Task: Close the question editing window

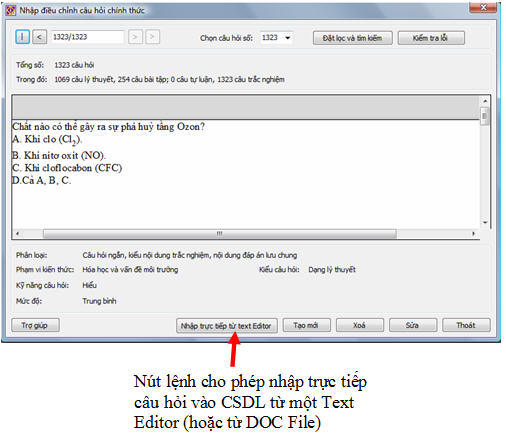Action: click(x=484, y=7)
